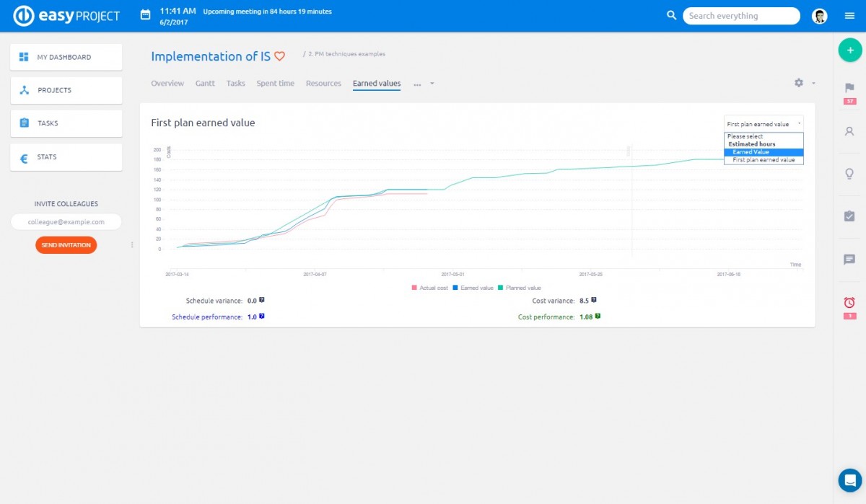Open the chat message icon in right sidebar
866x504 pixels.
849,260
